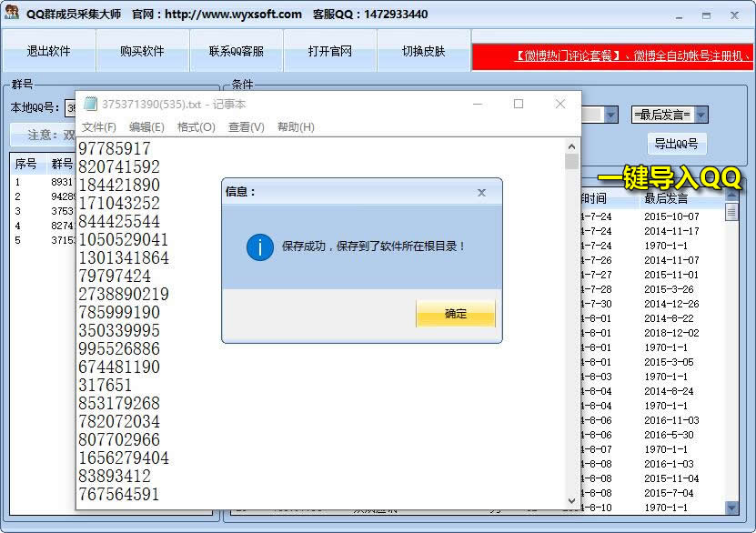Viewport: 756px width, 533px height.
Task: Select the member row dated 2015-3-26
Action: tap(652, 289)
